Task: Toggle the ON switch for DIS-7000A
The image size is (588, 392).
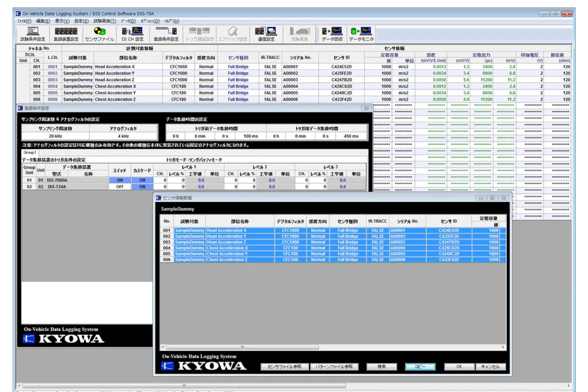Action: pyautogui.click(x=119, y=180)
